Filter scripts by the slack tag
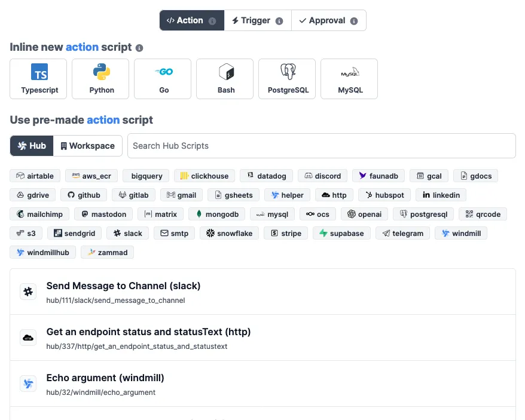525x420 pixels. point(127,233)
